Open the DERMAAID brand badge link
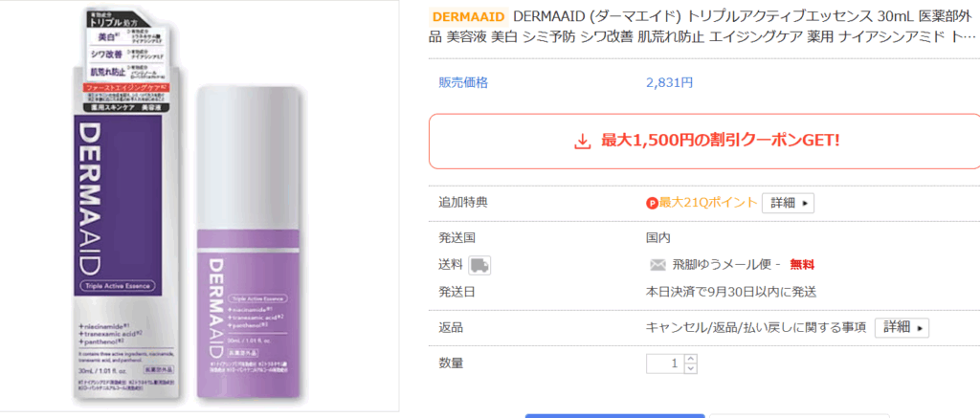 click(x=468, y=15)
